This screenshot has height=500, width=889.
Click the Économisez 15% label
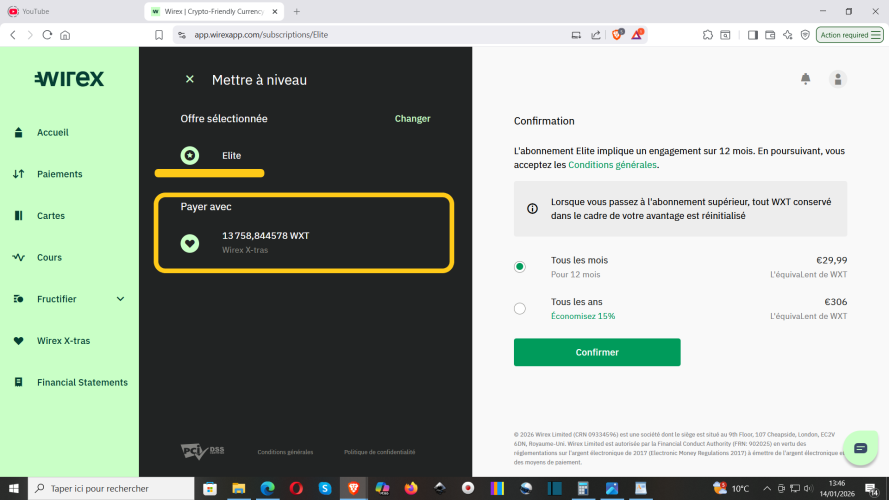point(583,316)
